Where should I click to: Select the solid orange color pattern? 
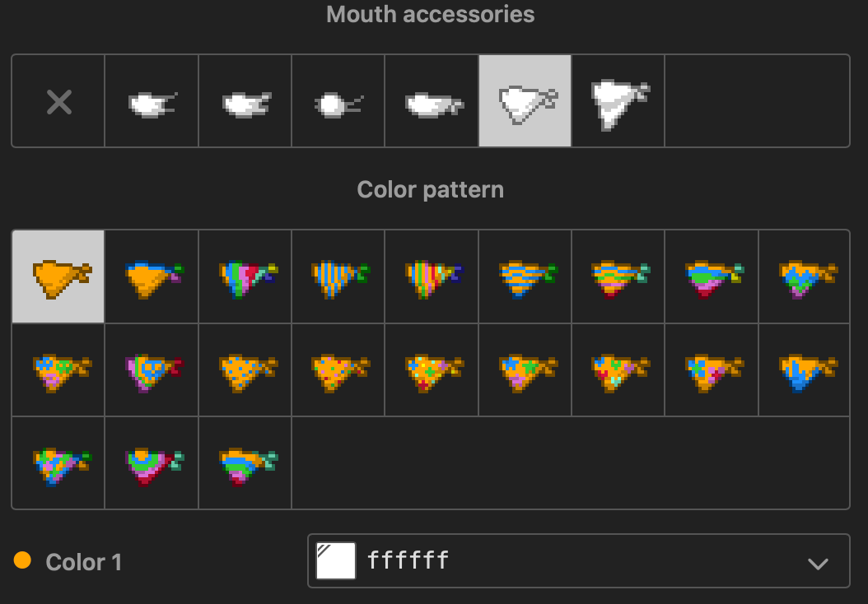[58, 276]
